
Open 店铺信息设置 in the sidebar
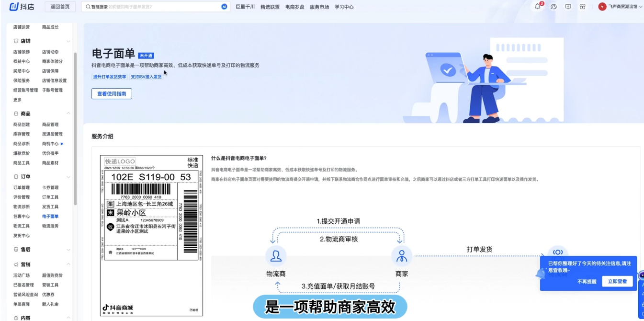(55, 80)
